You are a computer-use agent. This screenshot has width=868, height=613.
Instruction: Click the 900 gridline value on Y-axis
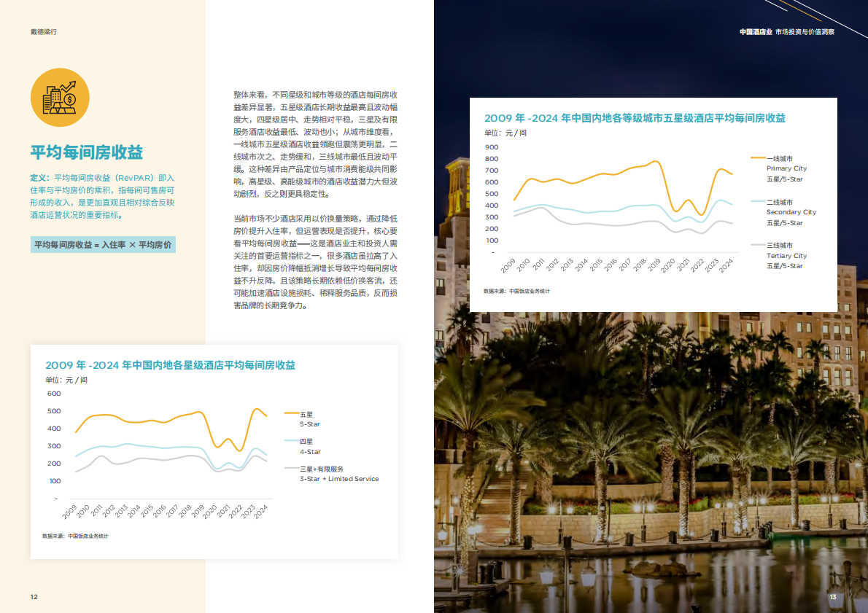[x=492, y=148]
